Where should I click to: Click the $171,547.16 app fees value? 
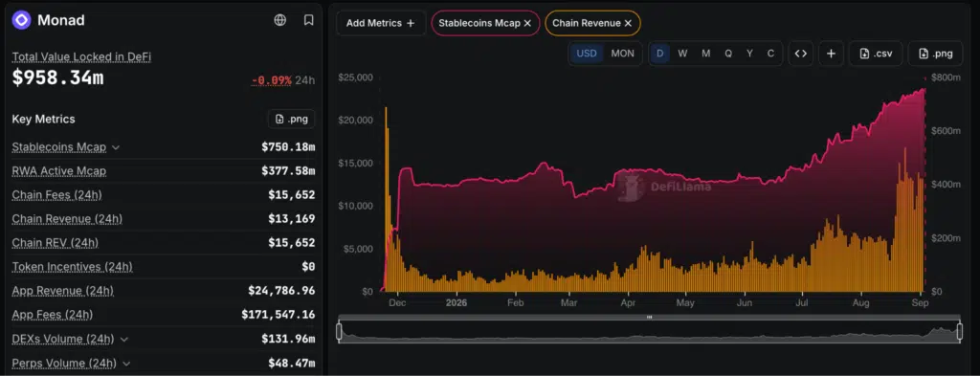tap(278, 314)
